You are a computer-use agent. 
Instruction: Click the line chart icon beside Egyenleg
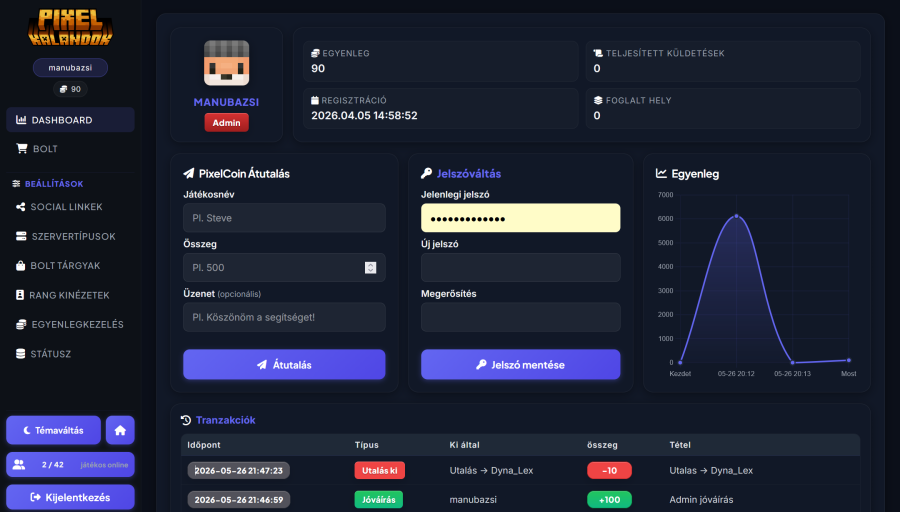[x=661, y=173]
